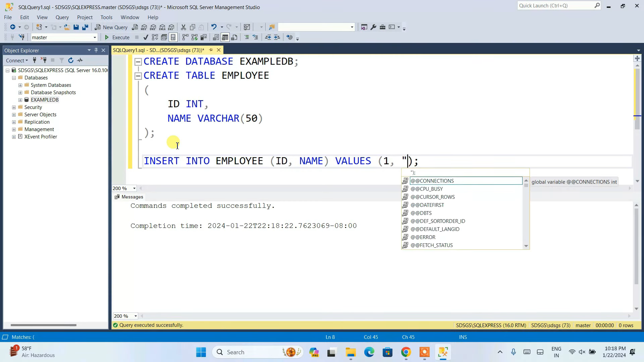Toggle IntelliSense Enabled button
Viewport: 644px width, 362px height.
173,37
